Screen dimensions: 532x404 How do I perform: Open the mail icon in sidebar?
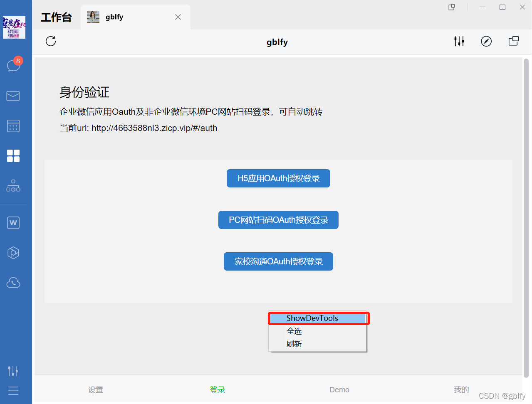pos(13,96)
